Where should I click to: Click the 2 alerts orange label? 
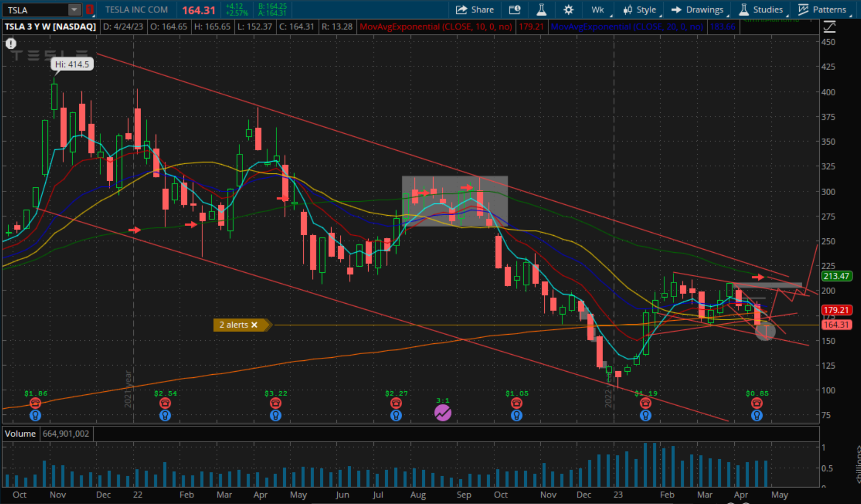242,325
